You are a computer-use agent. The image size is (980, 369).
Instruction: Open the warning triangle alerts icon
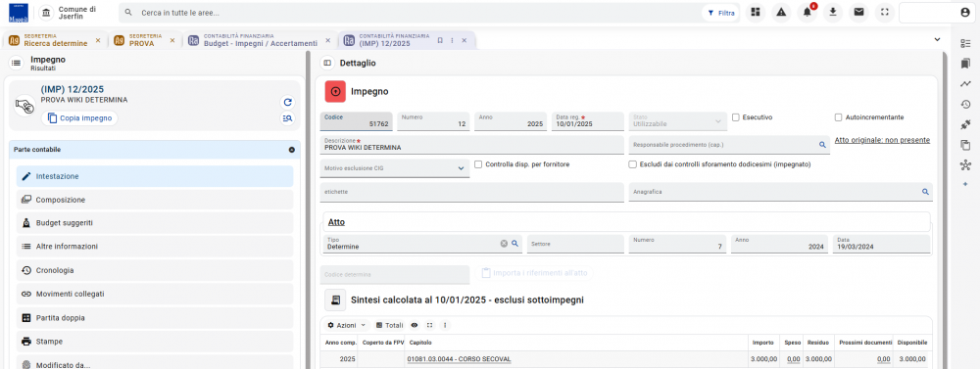coord(781,13)
